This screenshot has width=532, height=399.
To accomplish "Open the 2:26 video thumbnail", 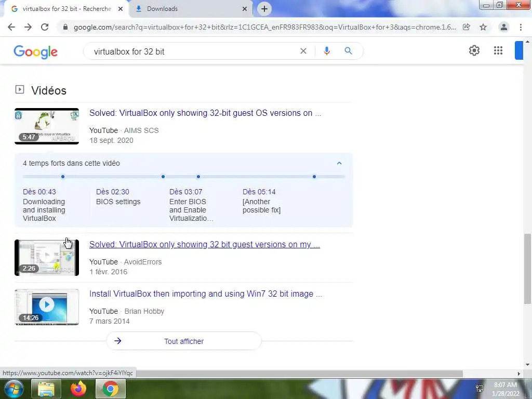I will point(47,258).
